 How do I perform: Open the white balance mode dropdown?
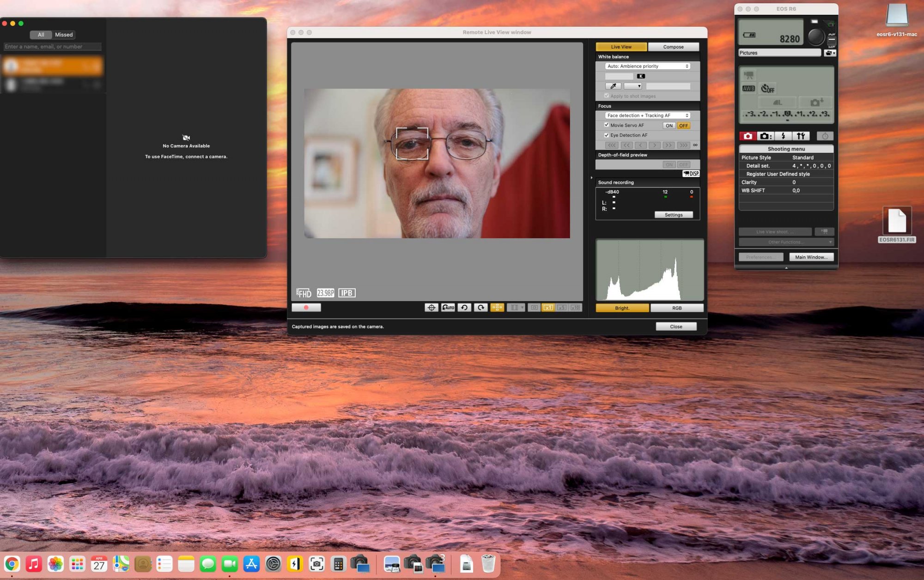(647, 66)
